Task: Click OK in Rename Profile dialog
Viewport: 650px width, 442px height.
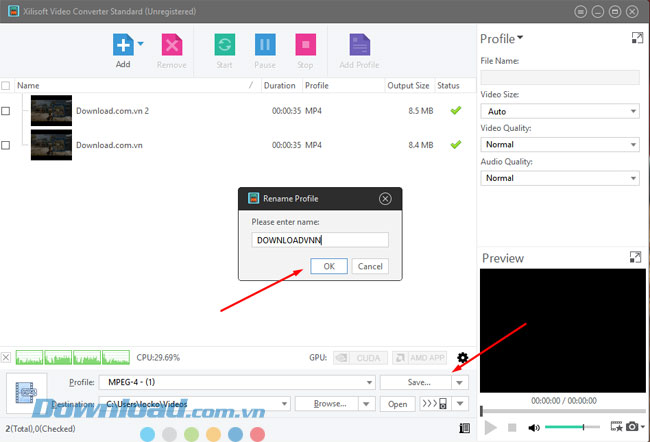Action: (x=329, y=266)
